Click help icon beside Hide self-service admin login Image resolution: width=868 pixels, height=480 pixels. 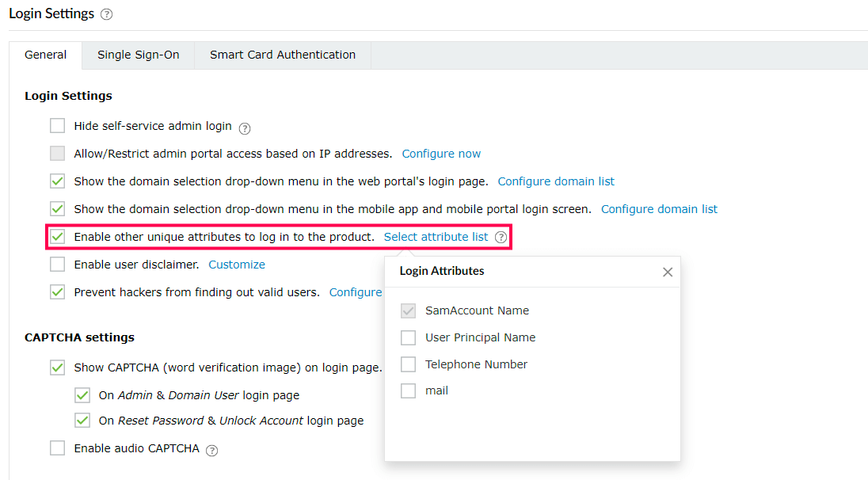pyautogui.click(x=245, y=128)
